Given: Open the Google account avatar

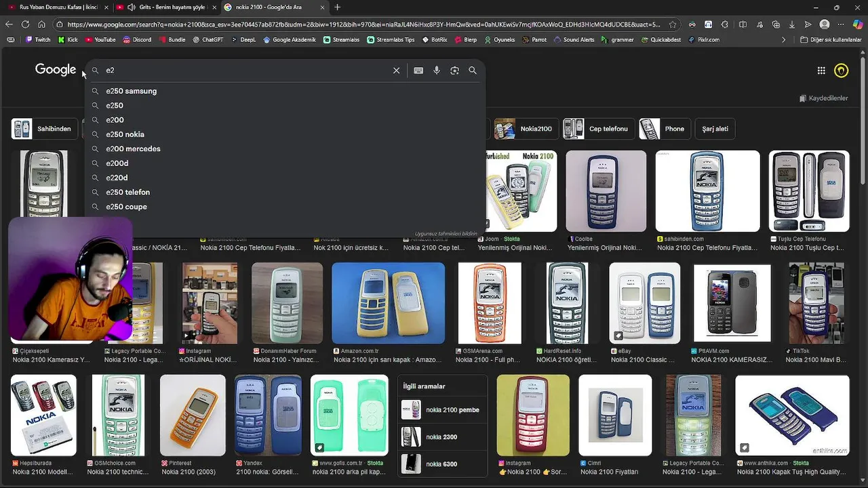Looking at the screenshot, I should [842, 70].
